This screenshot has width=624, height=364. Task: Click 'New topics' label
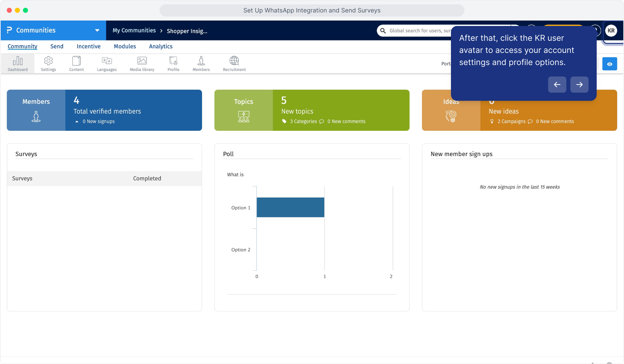pyautogui.click(x=297, y=111)
